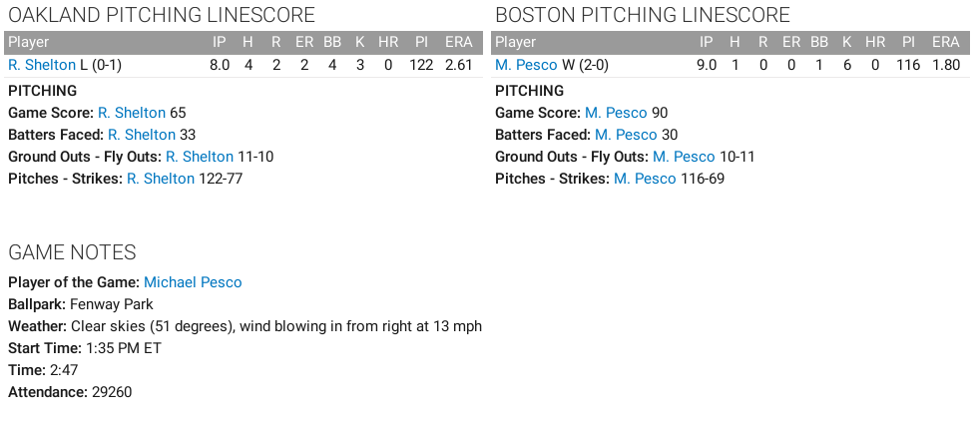Image resolution: width=980 pixels, height=421 pixels.
Task: Click the Game Notes heading
Action: point(72,252)
